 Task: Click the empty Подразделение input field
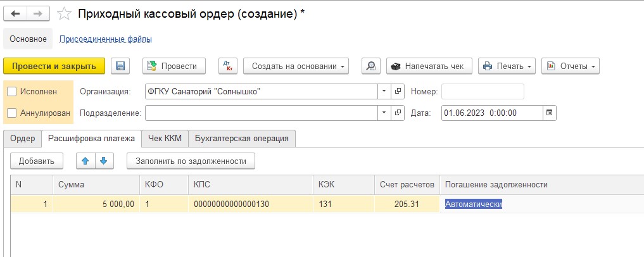262,113
